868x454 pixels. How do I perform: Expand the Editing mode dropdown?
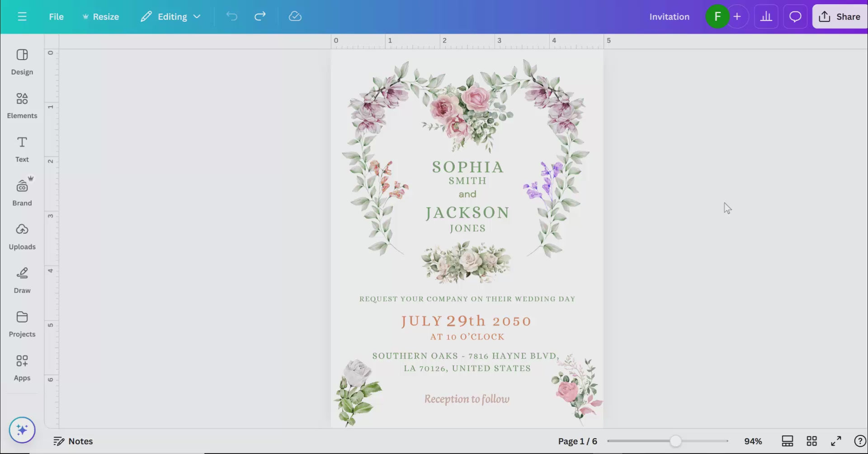(x=171, y=17)
